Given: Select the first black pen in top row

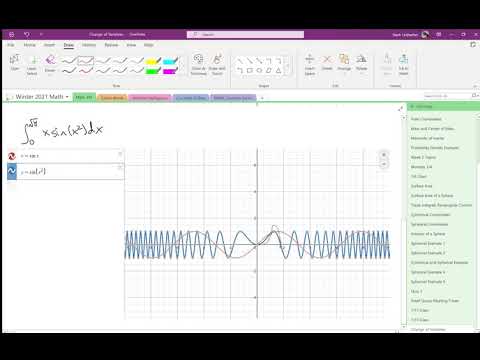Looking at the screenshot, I should pyautogui.click(x=69, y=61).
